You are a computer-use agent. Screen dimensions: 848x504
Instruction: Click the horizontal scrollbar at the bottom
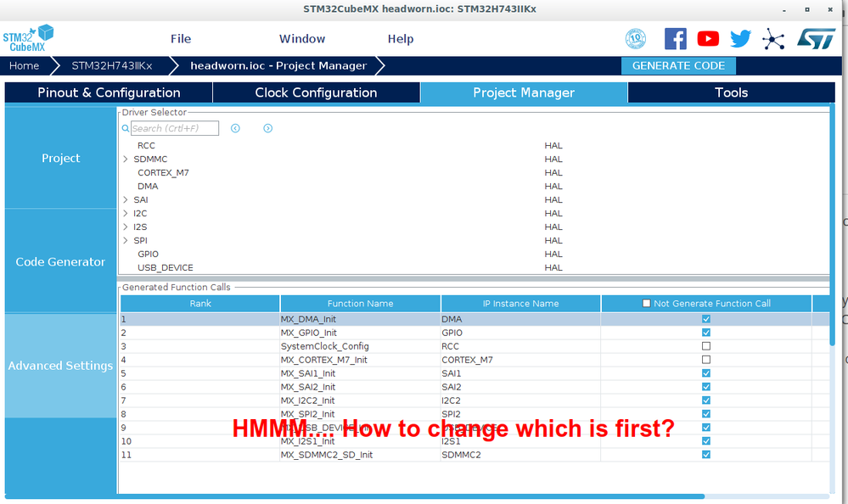[x=354, y=496]
